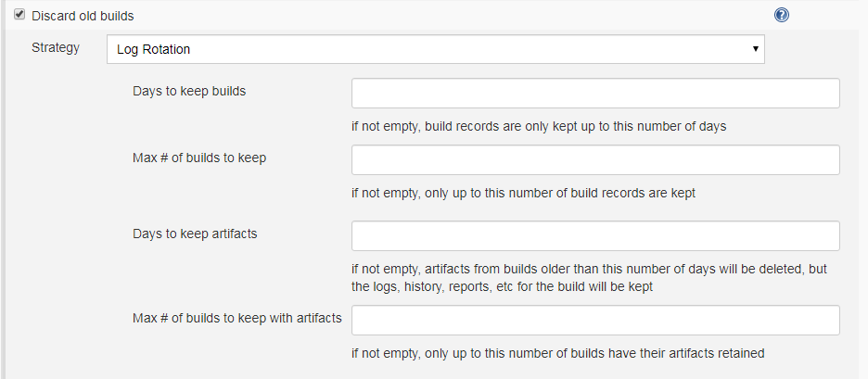Screen dimensions: 868x379
Task: Click the Max # of builds to keep label
Action: (199, 158)
